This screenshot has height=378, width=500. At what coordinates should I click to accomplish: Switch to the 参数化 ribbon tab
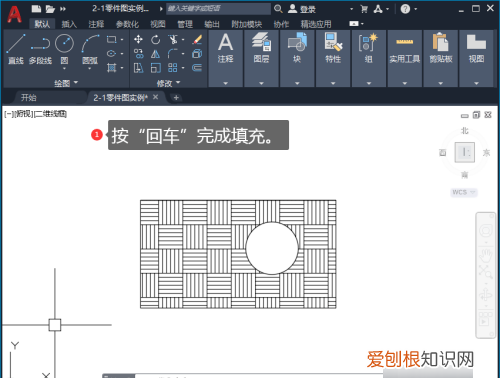[127, 24]
